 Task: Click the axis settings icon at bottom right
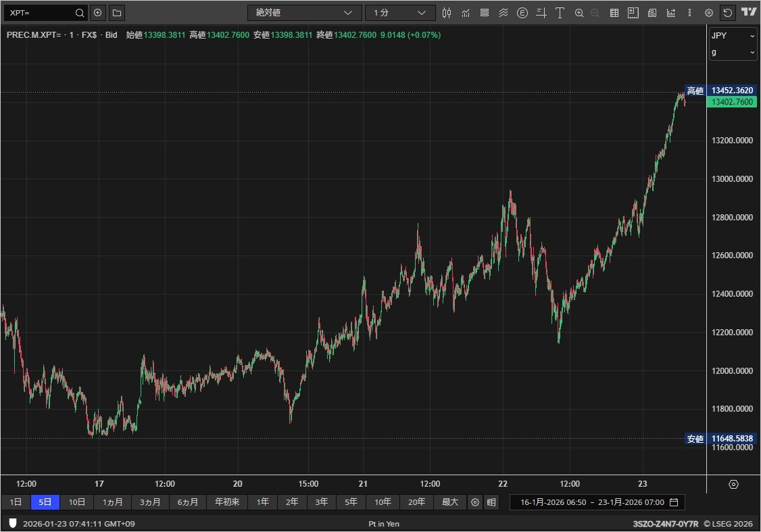point(733,484)
